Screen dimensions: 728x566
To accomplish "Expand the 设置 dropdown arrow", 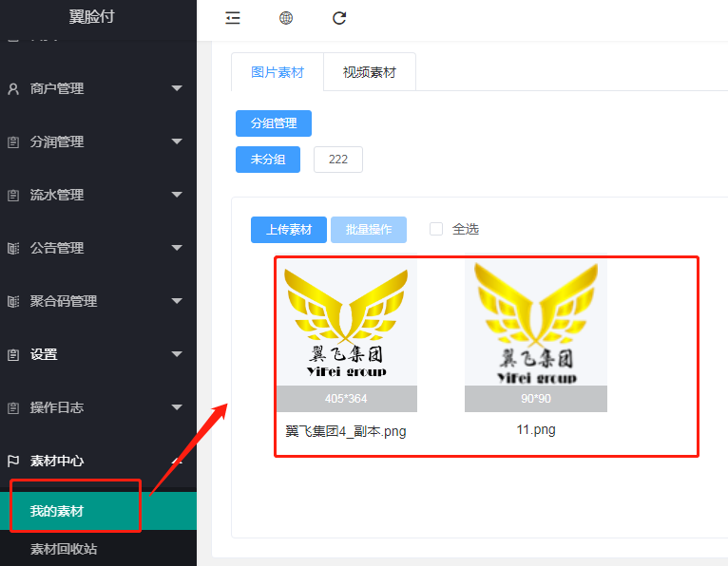I will [x=177, y=354].
